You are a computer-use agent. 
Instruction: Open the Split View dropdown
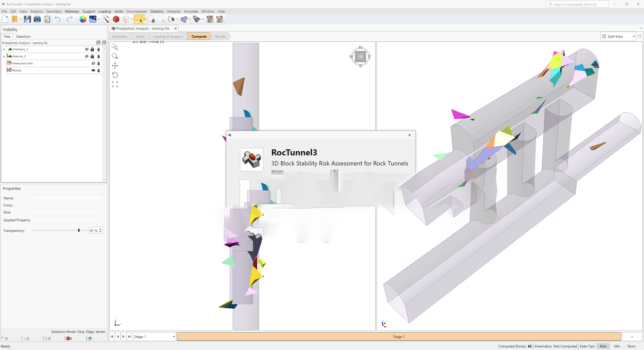pos(633,36)
